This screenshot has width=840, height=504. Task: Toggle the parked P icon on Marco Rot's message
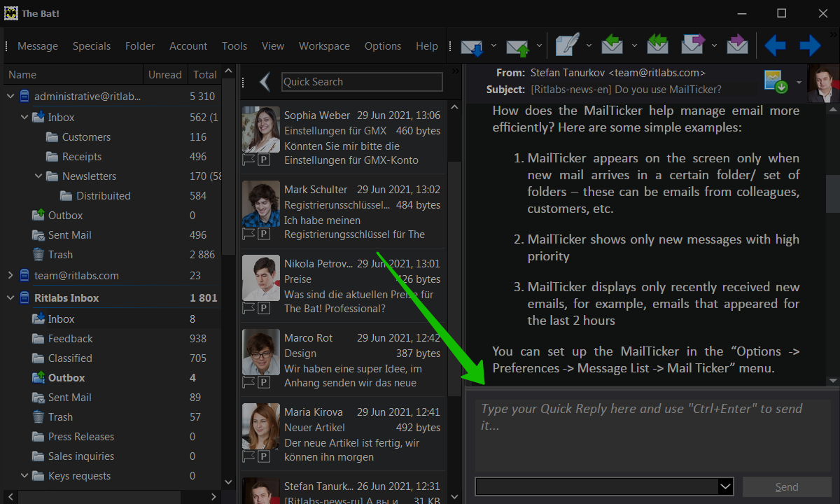pyautogui.click(x=264, y=382)
